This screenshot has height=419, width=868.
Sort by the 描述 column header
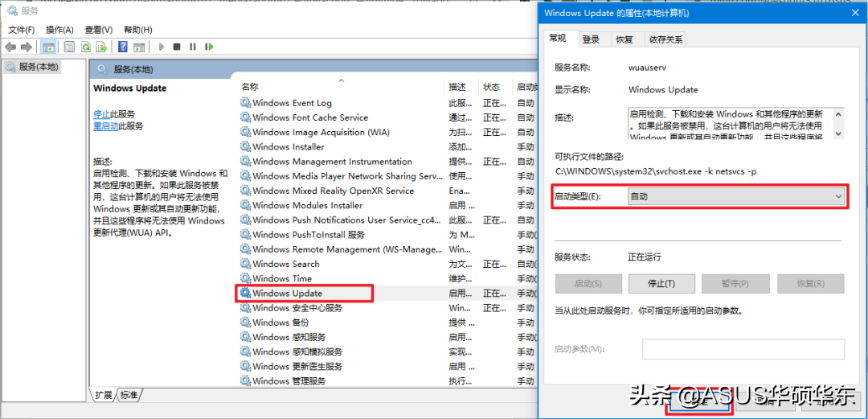coord(461,87)
